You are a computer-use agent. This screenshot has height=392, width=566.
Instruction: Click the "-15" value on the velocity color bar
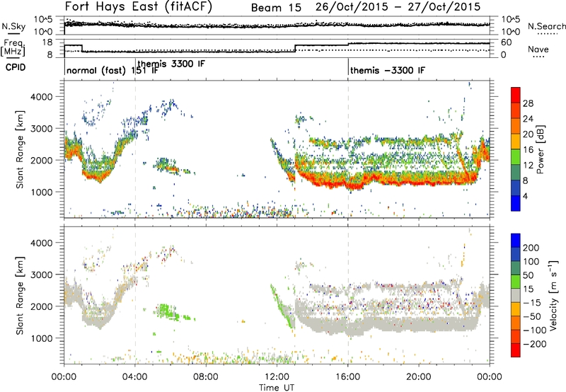[x=532, y=303]
